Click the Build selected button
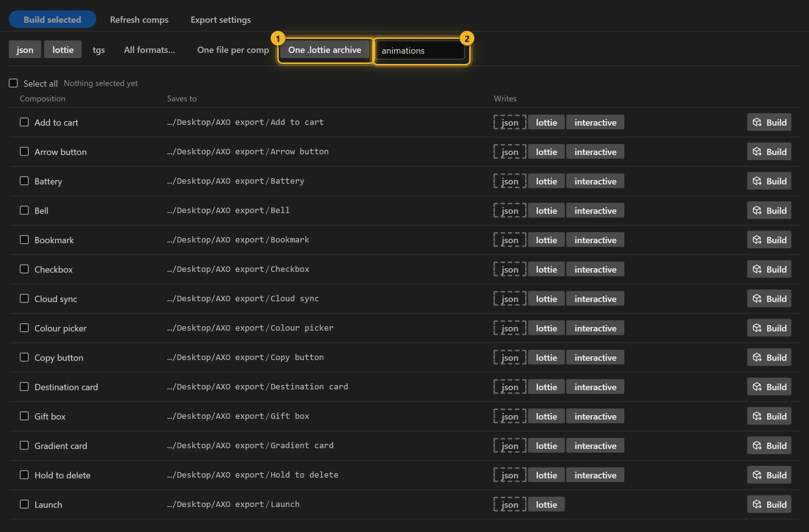The image size is (809, 532). 52,19
